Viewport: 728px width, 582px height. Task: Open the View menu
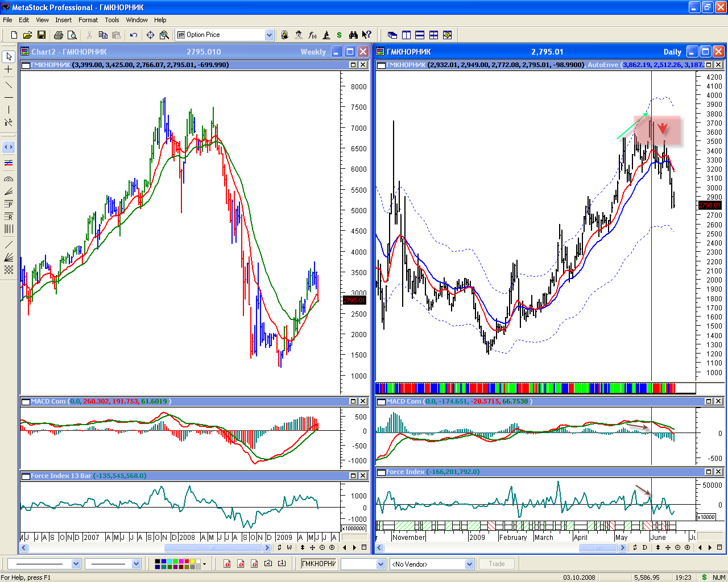point(42,20)
